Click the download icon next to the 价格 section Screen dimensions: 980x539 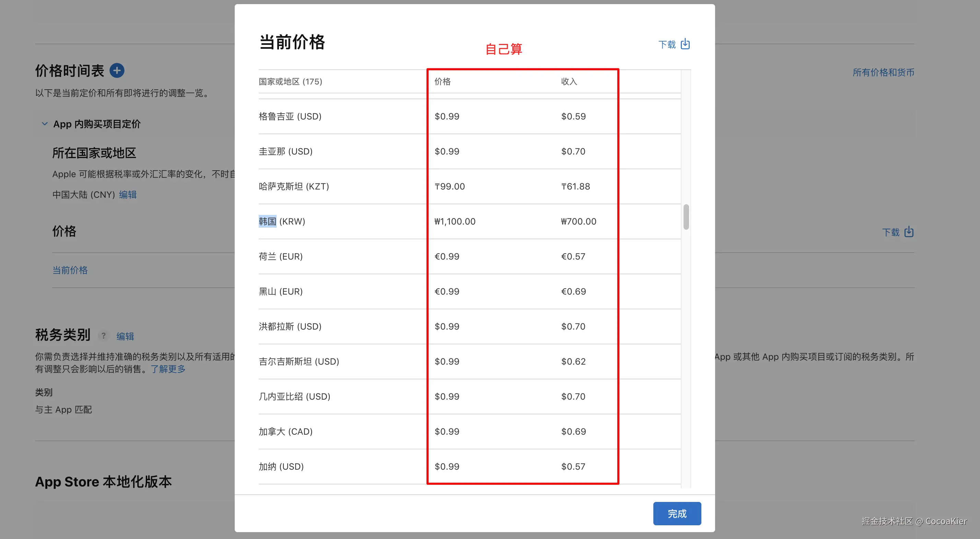[x=909, y=232]
